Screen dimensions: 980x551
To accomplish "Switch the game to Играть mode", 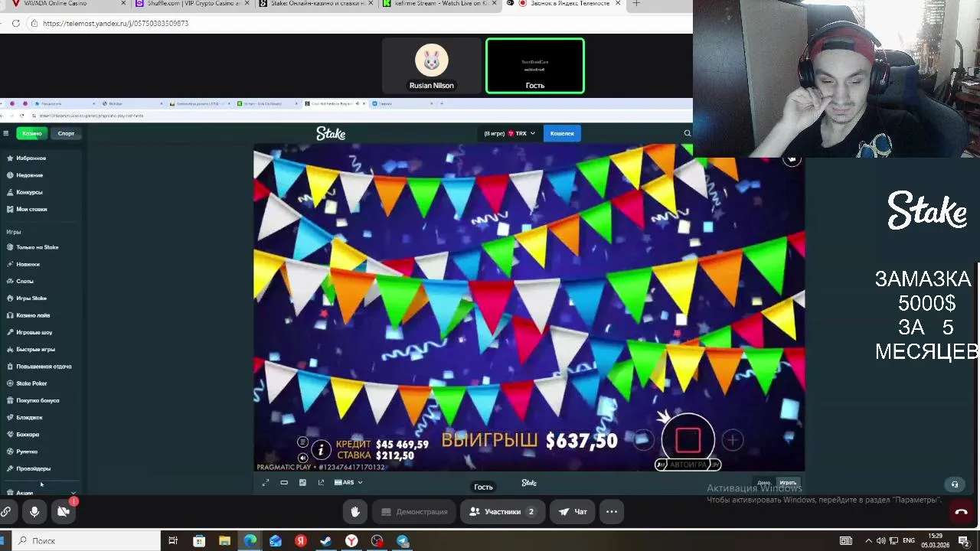I will (x=788, y=483).
